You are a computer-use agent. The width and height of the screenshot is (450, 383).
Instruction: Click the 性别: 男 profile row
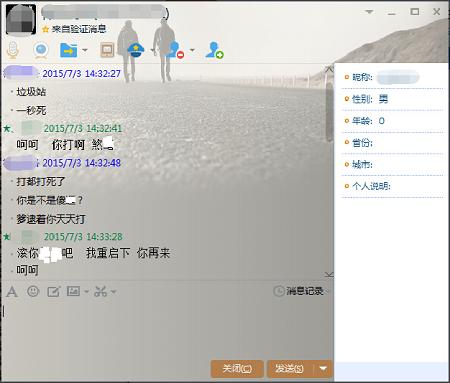(393, 99)
